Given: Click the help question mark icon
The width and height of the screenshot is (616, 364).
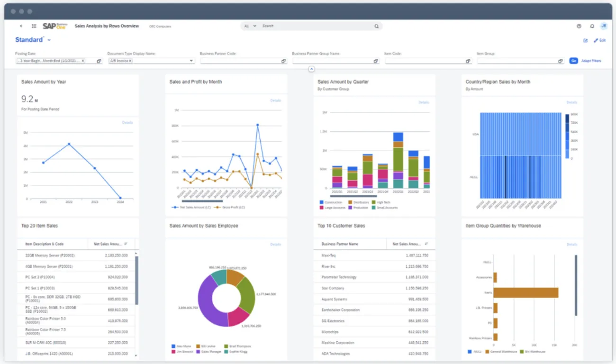Looking at the screenshot, I should (x=579, y=26).
